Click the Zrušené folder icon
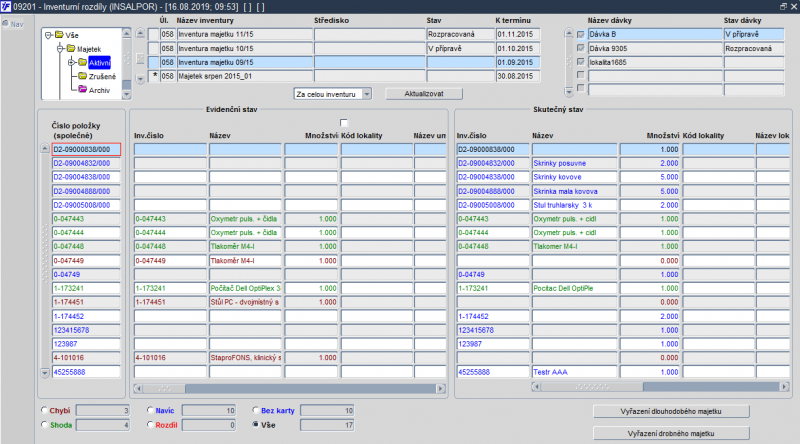 (82, 76)
